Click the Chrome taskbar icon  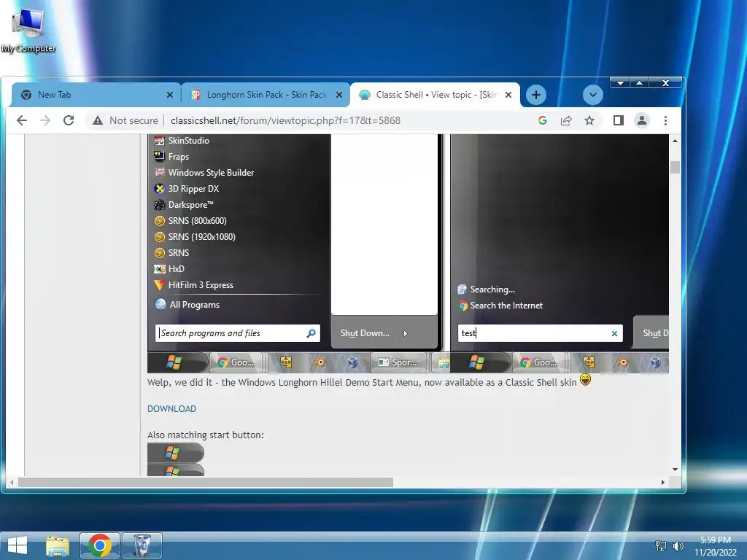[x=99, y=545]
